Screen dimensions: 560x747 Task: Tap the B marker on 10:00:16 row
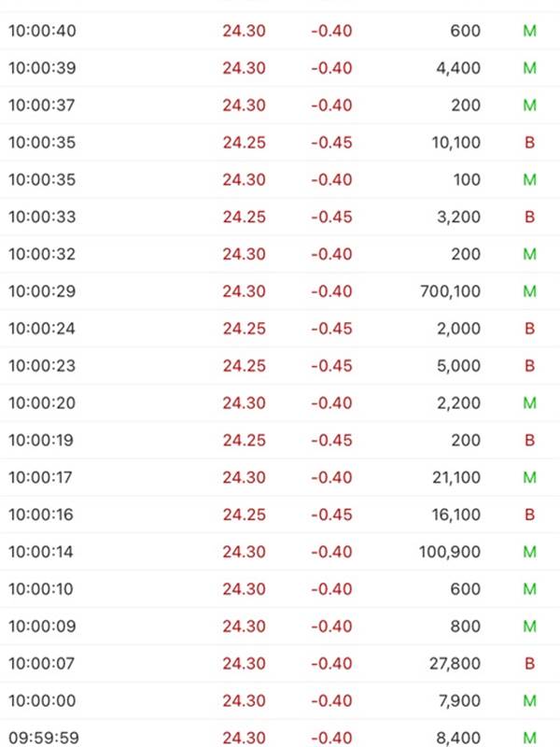pyautogui.click(x=529, y=514)
